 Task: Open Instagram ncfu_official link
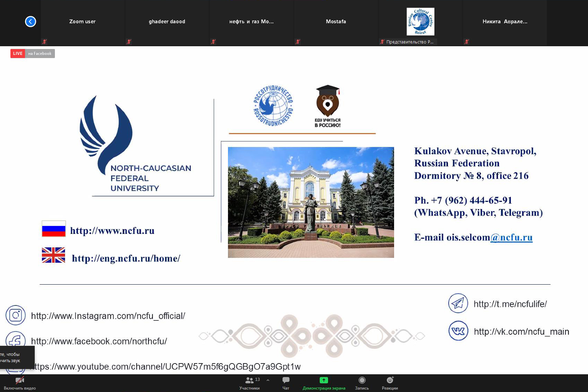pyautogui.click(x=108, y=316)
